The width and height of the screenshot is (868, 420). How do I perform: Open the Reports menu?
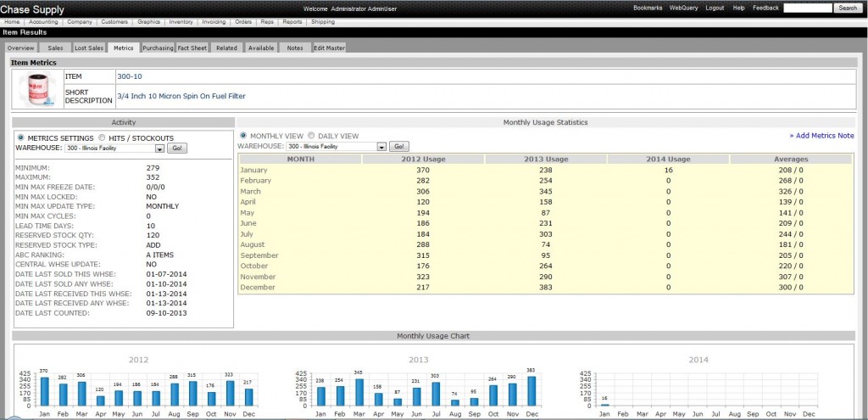tap(292, 22)
